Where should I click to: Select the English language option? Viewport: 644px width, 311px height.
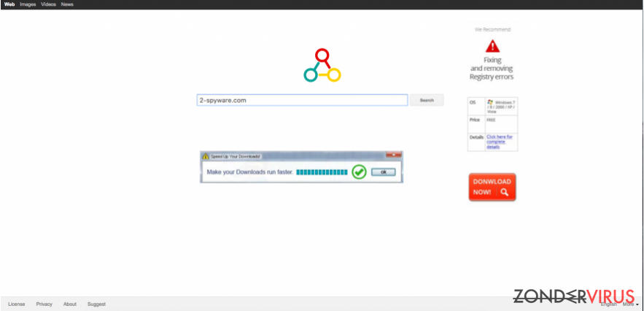[x=609, y=304]
